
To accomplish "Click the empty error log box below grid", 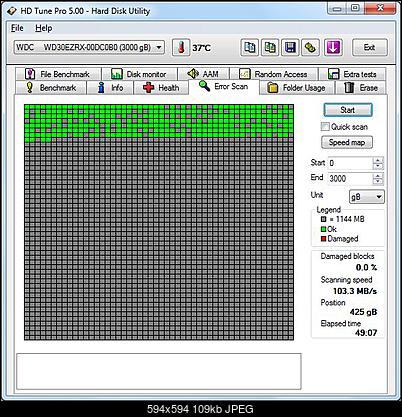I will click(159, 371).
